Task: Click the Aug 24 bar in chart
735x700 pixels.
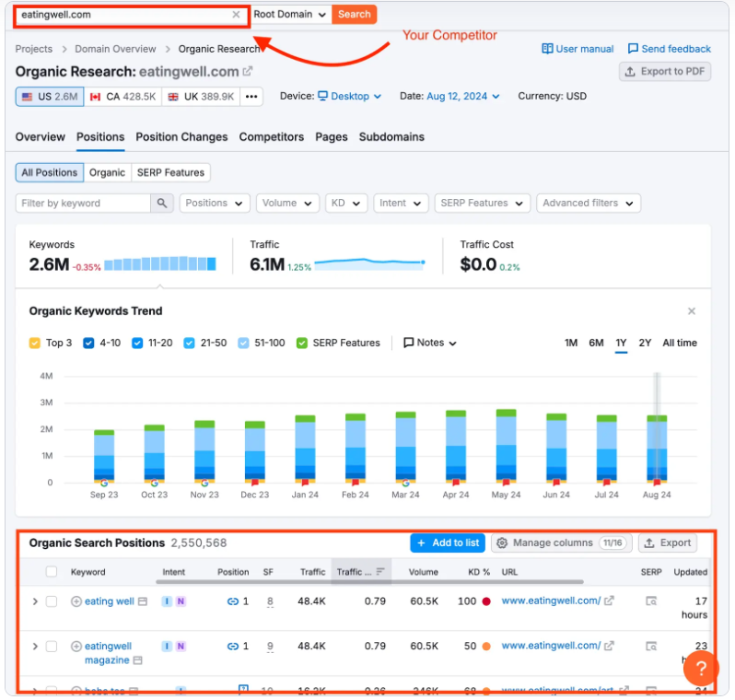Action: point(657,449)
